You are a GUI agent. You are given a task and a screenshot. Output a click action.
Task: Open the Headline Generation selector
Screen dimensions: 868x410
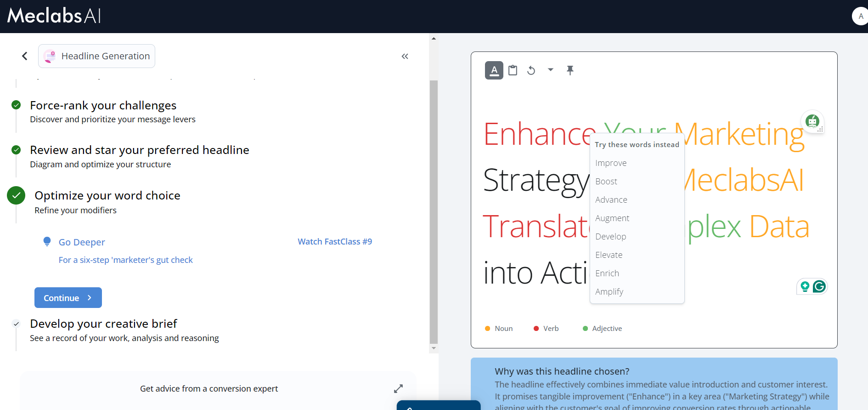tap(96, 56)
